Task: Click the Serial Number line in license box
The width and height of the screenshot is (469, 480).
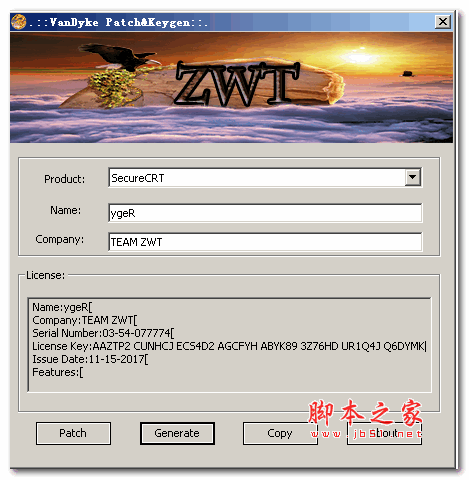Action: click(103, 333)
